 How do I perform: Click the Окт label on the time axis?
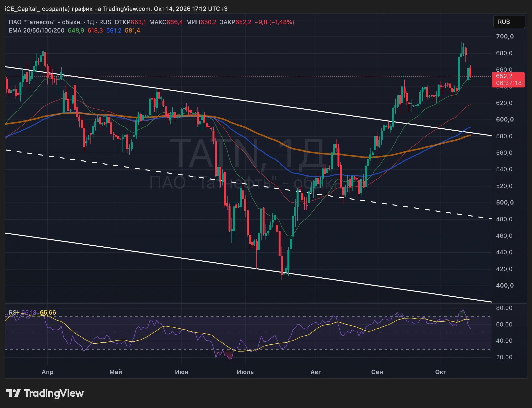pos(441,372)
